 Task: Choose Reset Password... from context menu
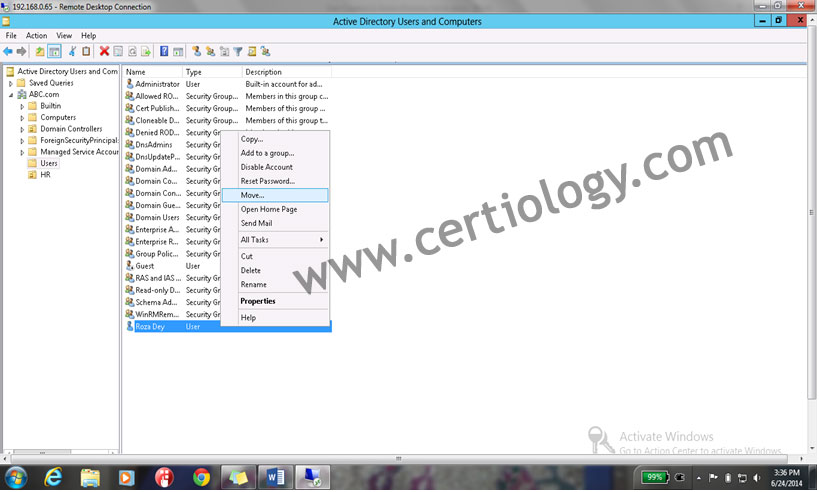(x=275, y=181)
